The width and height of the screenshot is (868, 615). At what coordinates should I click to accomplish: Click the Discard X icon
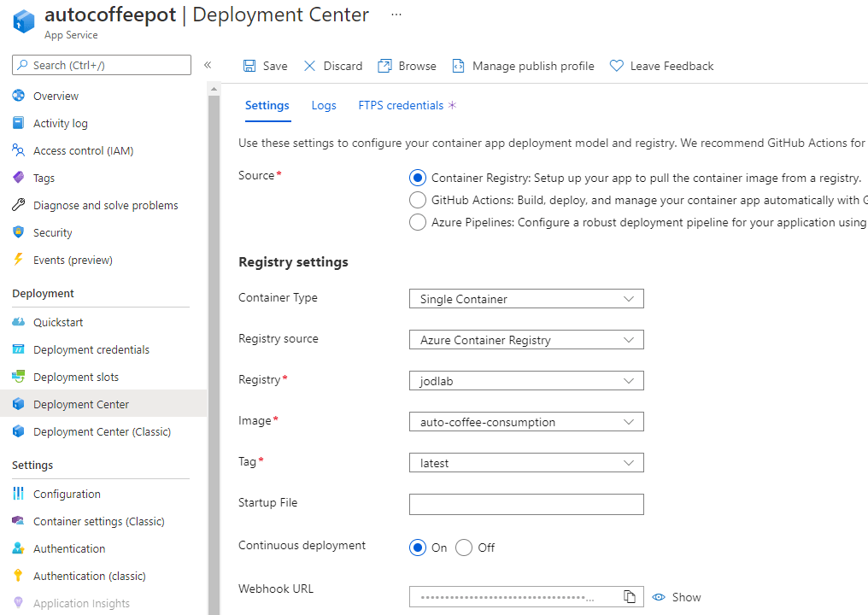[309, 66]
